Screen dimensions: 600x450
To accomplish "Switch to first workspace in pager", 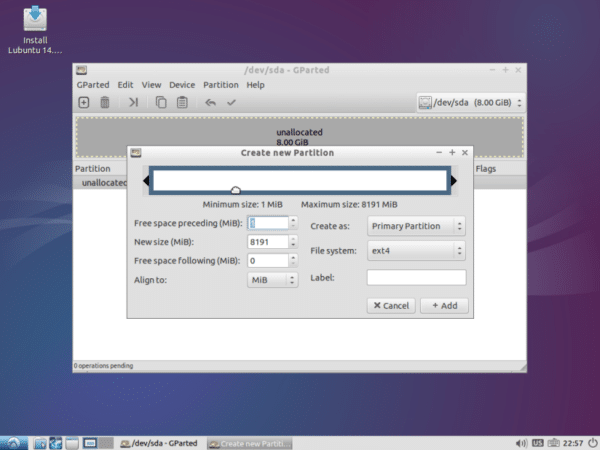I will click(x=90, y=443).
